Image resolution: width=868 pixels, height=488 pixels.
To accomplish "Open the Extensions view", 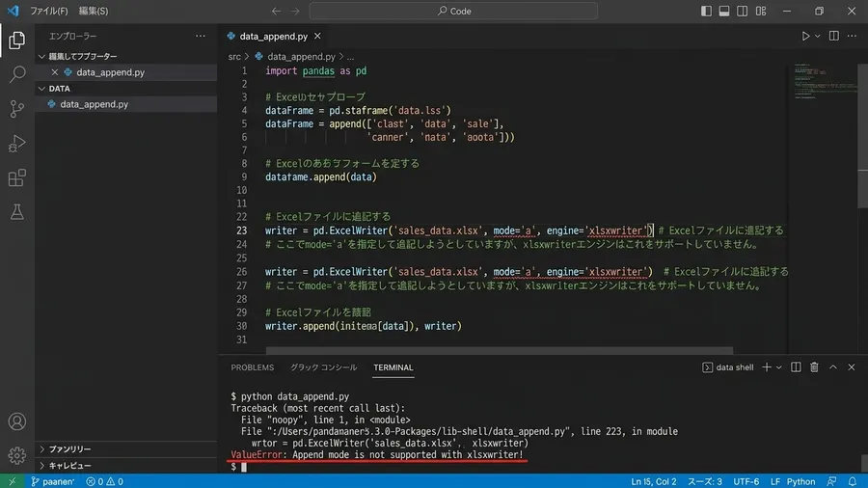I will click(x=16, y=177).
